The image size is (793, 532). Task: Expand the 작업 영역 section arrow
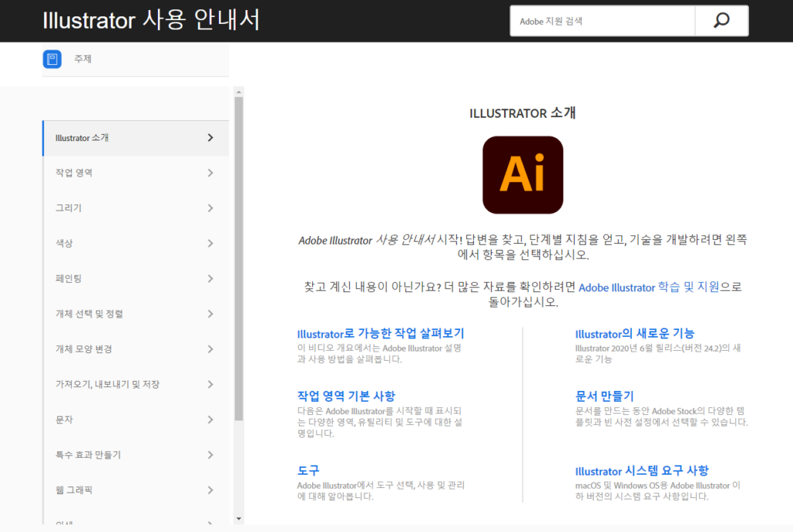tap(210, 173)
